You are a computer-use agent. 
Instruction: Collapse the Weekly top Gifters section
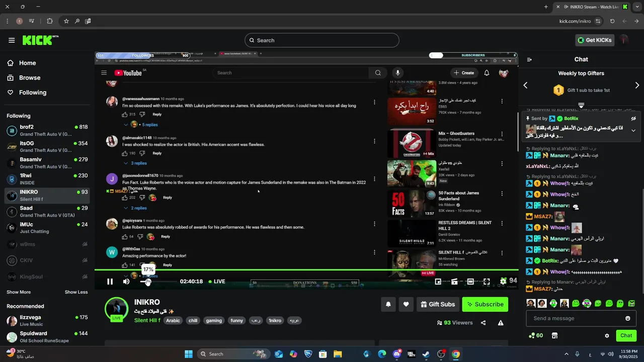click(581, 106)
